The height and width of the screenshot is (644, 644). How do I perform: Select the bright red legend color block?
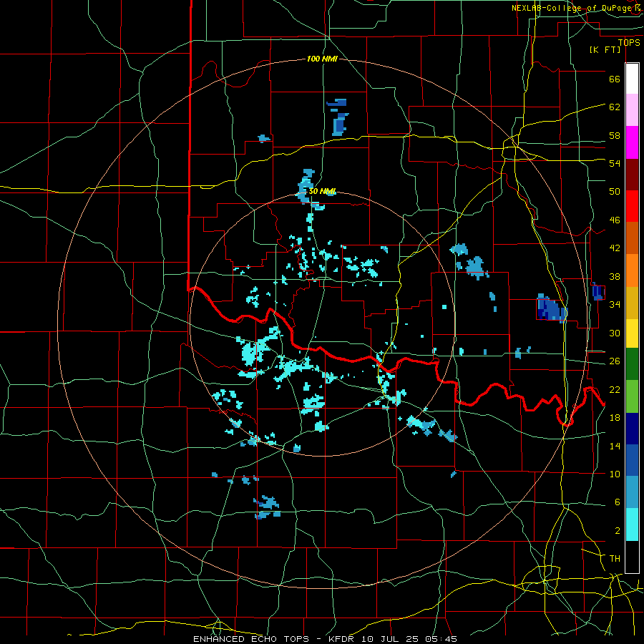[x=632, y=206]
